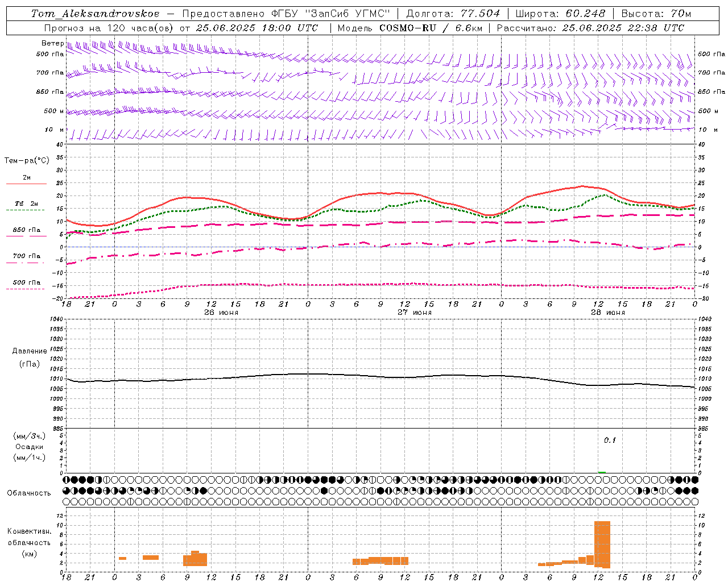Click the right-side 10 м wind level label

click(x=708, y=130)
